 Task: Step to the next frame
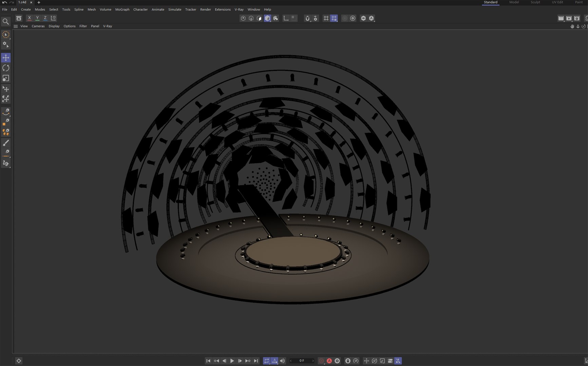[240, 361]
